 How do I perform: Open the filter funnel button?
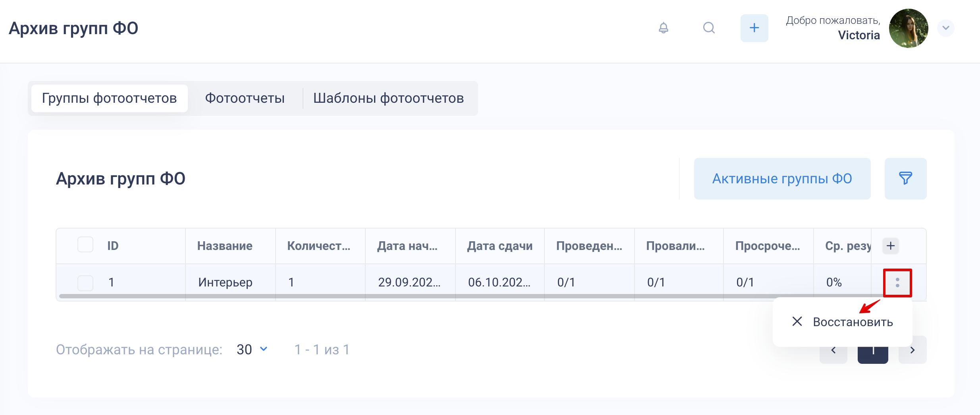tap(905, 179)
